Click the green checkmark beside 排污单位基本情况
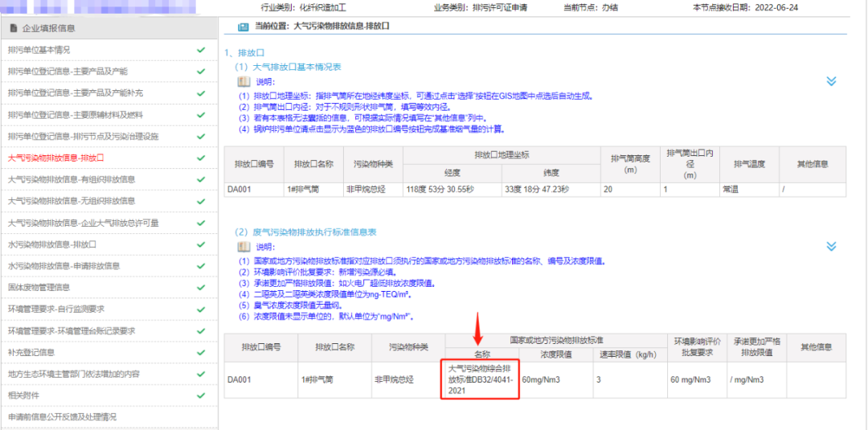Image resolution: width=868 pixels, height=430 pixels. click(201, 50)
